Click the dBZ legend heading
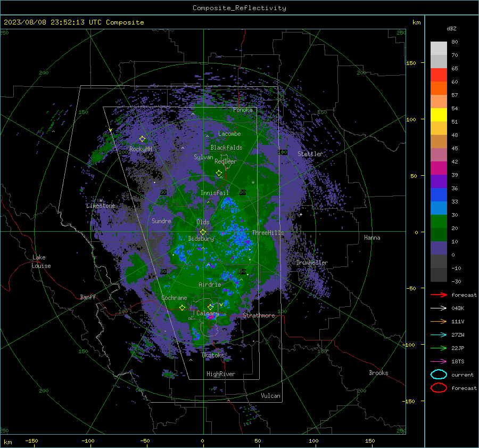Screen dimensions: 479x448 click(x=451, y=28)
